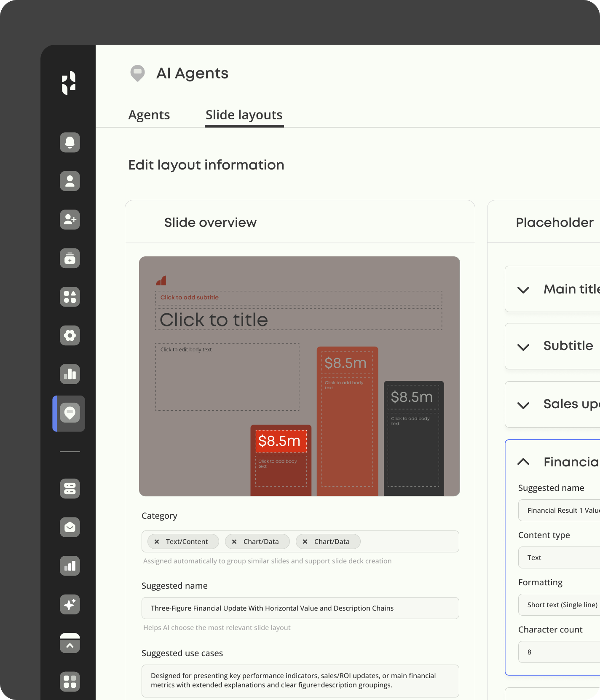Click the Suggested name input field
This screenshot has height=700, width=600.
(x=300, y=608)
